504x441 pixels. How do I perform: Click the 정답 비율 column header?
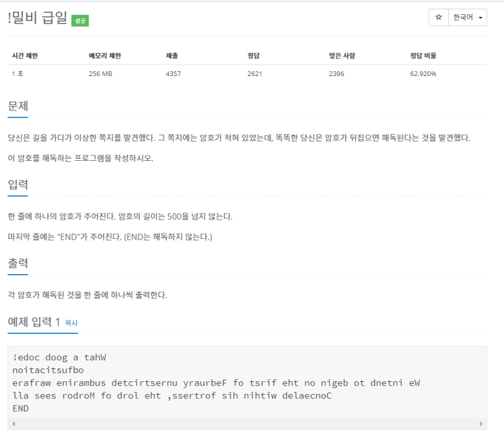[423, 56]
